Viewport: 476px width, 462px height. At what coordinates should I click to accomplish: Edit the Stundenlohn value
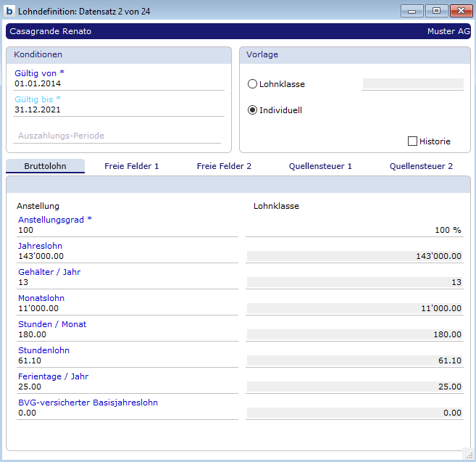(x=128, y=360)
